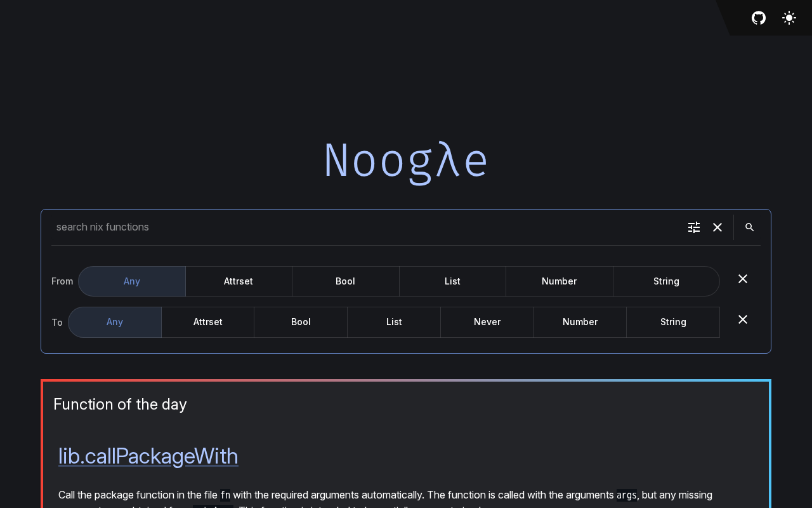Select Any in the From filter
Image resolution: width=812 pixels, height=508 pixels.
132,281
